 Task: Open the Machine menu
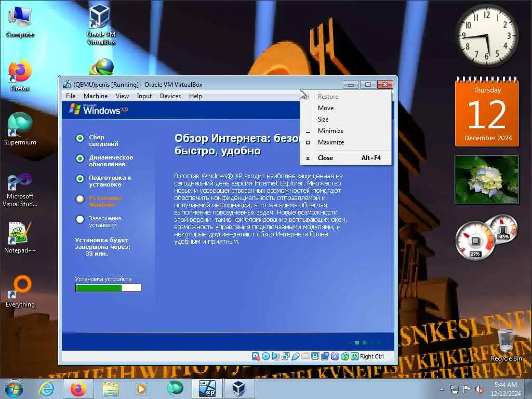96,96
